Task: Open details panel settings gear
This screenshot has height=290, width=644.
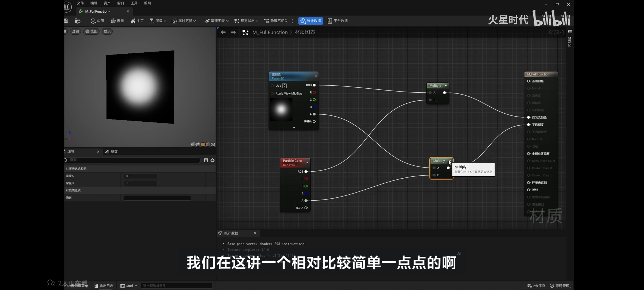Action: click(213, 160)
